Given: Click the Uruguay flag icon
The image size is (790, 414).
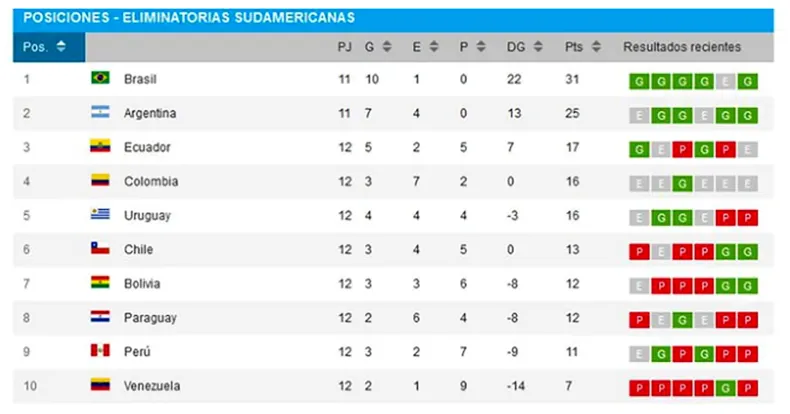Looking at the screenshot, I should (x=100, y=214).
